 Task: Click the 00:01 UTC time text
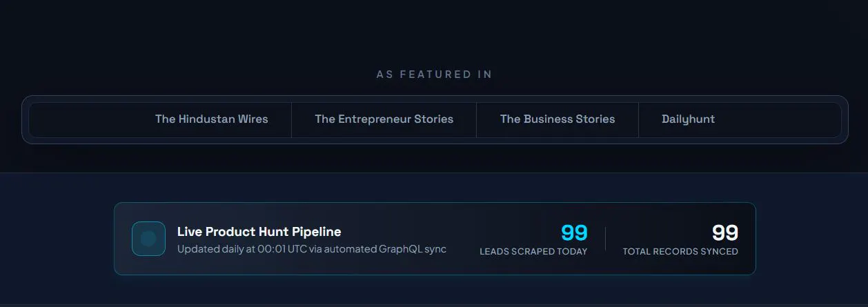click(282, 249)
